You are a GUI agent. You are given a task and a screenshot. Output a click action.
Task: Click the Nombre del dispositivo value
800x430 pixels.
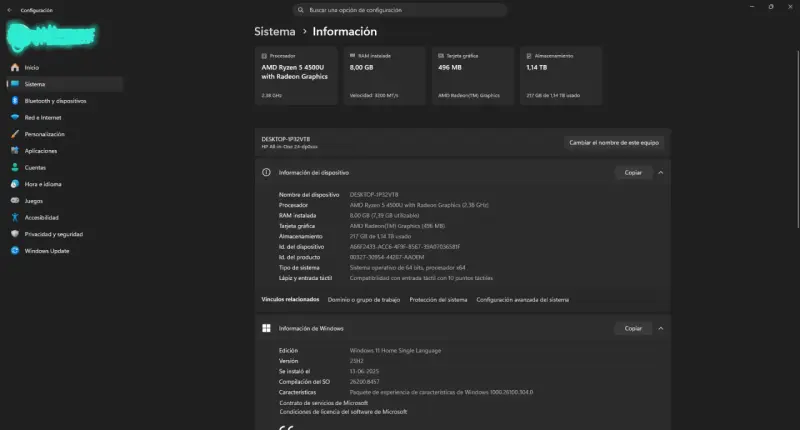coord(374,195)
